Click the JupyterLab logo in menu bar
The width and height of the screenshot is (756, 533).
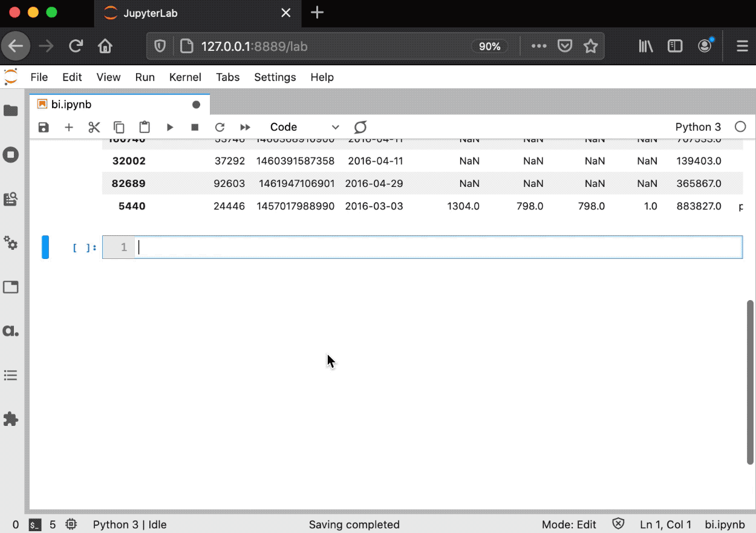(11, 77)
